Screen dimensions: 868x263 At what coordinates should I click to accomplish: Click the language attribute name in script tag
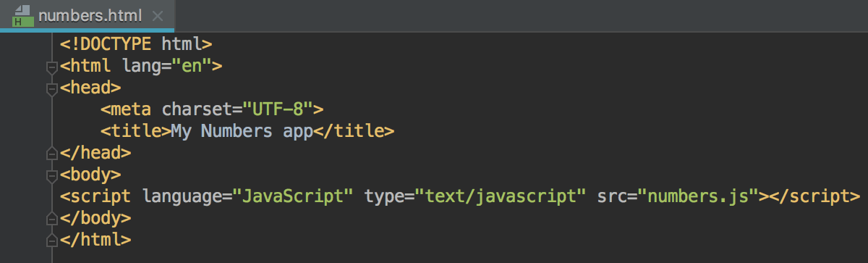point(182,196)
